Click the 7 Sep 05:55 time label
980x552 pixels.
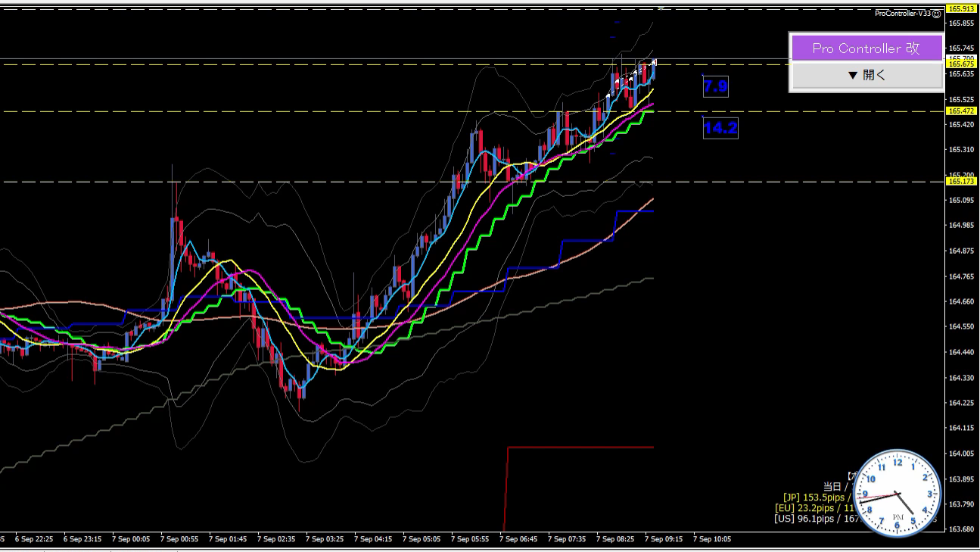click(x=469, y=539)
